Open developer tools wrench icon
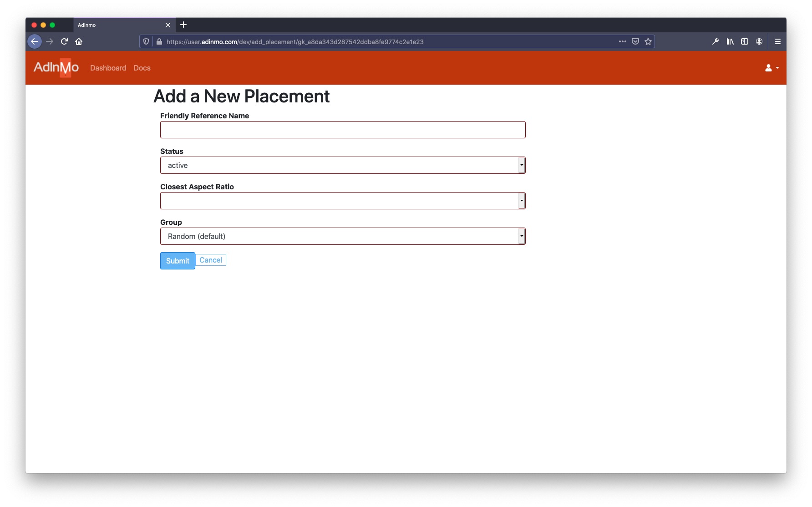 [x=716, y=41]
